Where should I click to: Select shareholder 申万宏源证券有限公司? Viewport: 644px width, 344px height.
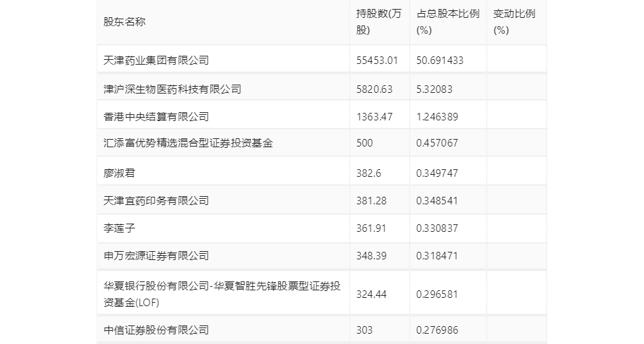pyautogui.click(x=156, y=255)
